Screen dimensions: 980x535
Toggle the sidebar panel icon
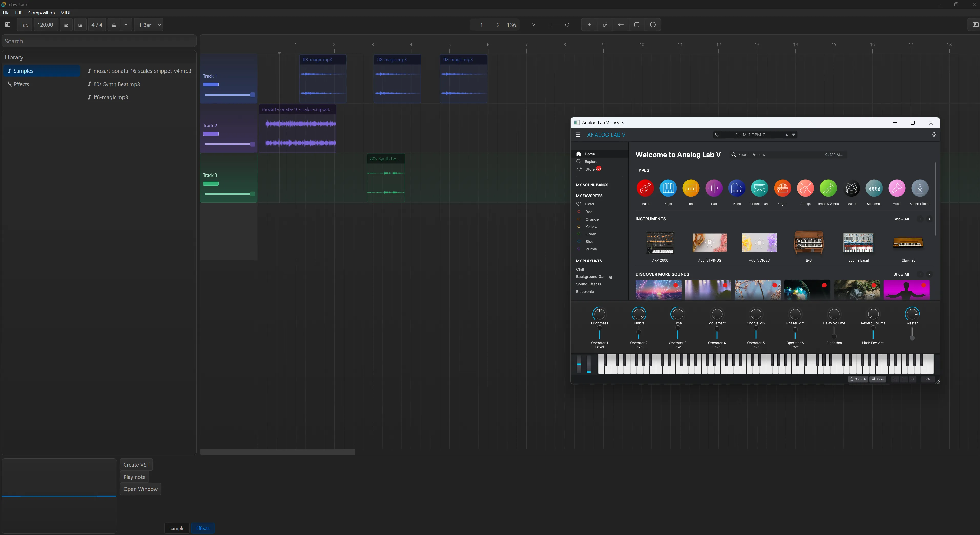pos(8,25)
